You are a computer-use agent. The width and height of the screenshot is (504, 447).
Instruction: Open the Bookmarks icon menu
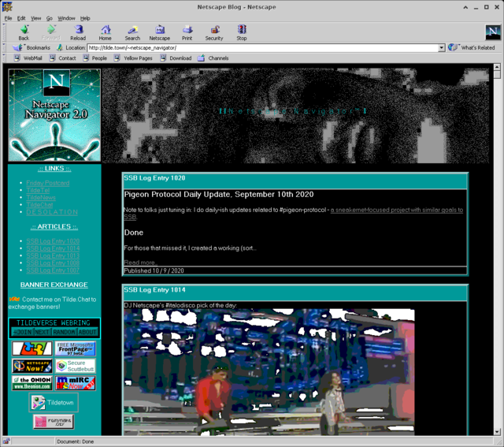point(17,47)
